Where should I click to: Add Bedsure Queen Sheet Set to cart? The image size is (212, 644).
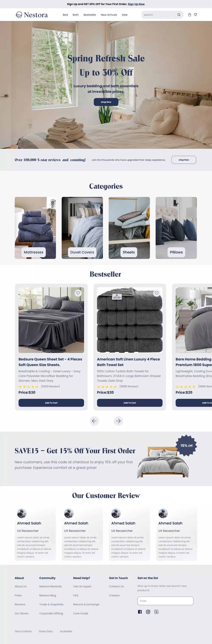coord(51,403)
